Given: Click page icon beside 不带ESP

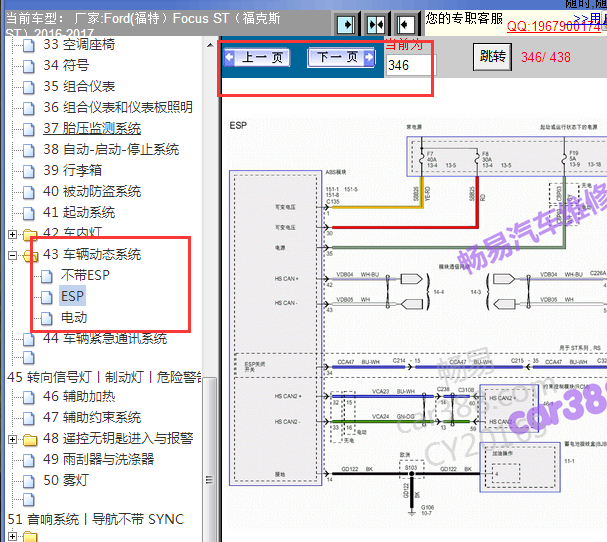Looking at the screenshot, I should 47,276.
